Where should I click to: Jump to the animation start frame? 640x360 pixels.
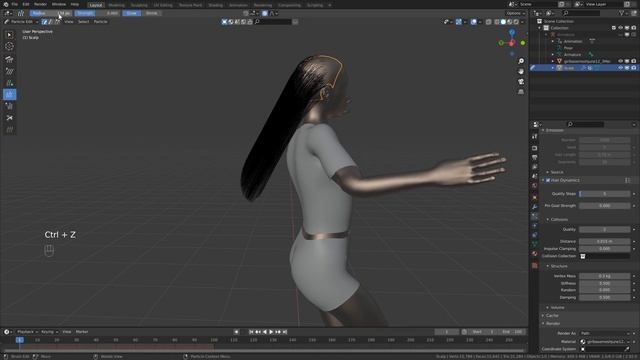(x=251, y=332)
